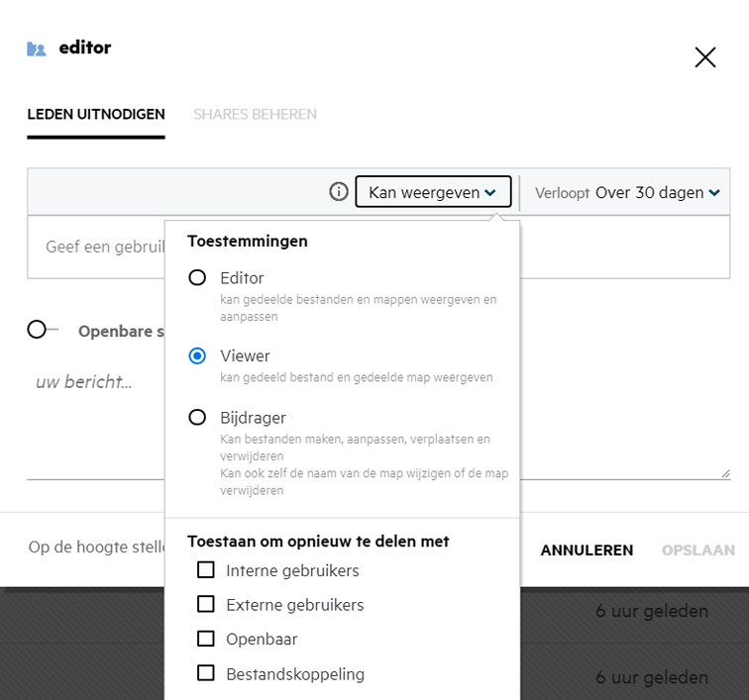Switch to the Leden uitnodigen tab
Screen dimensions: 749x700
[x=96, y=114]
